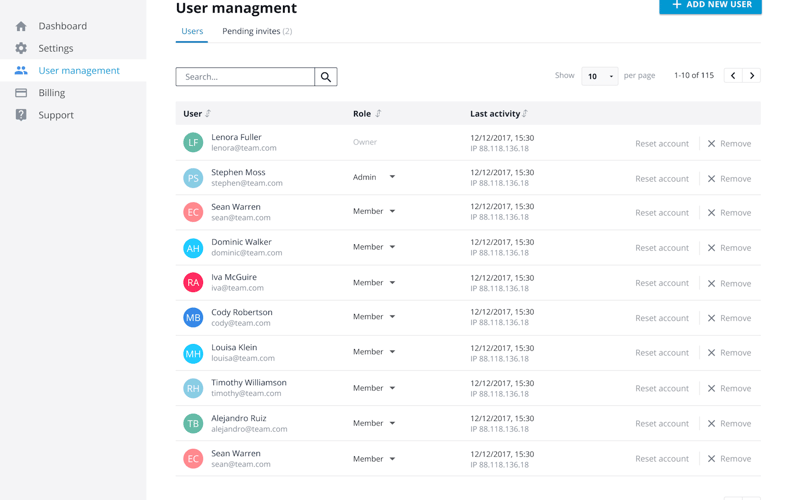Sort by the User column icon
800x500 pixels.
[x=208, y=114]
